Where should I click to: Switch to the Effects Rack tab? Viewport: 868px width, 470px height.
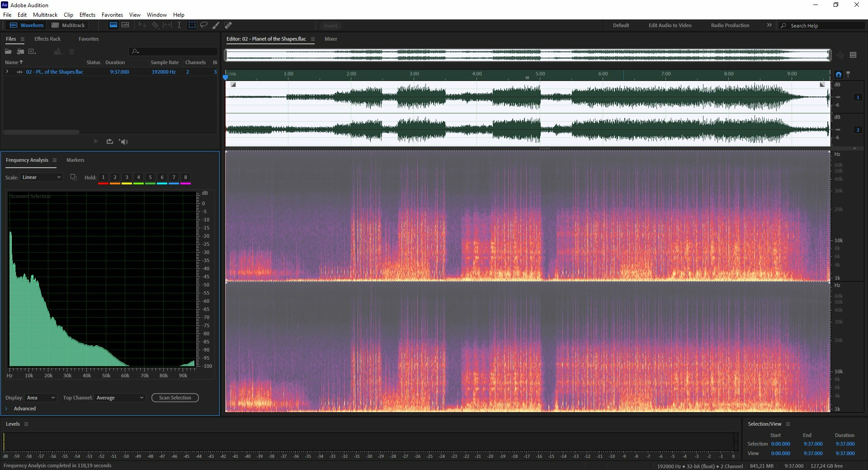tap(47, 39)
